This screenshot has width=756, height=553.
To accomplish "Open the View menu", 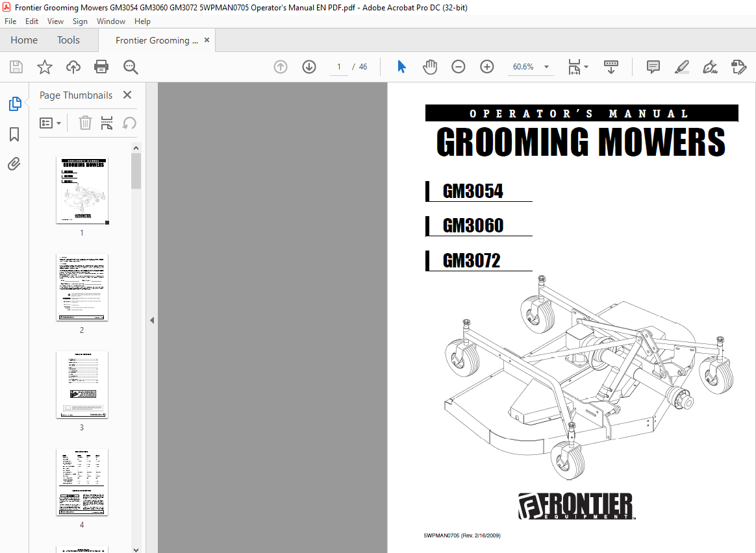I will click(x=55, y=21).
